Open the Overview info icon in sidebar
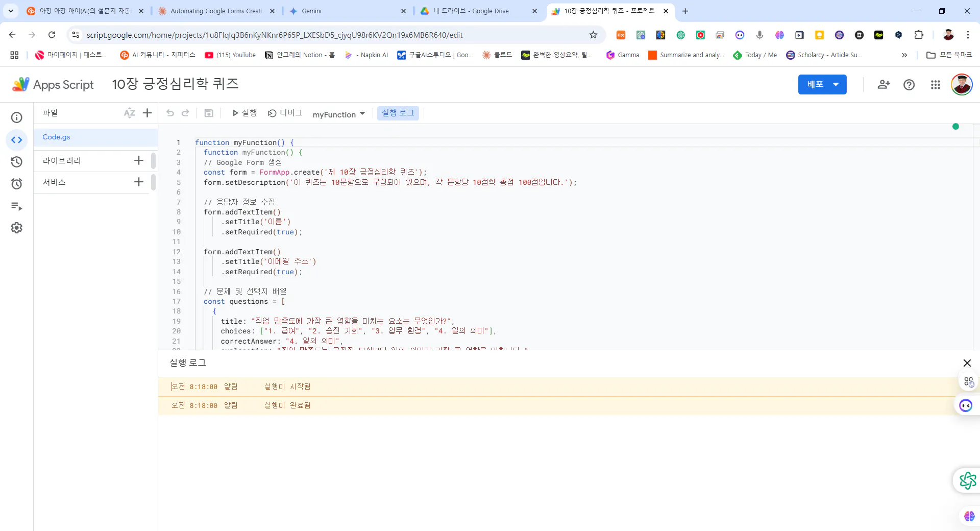Image resolution: width=980 pixels, height=531 pixels. tap(17, 118)
